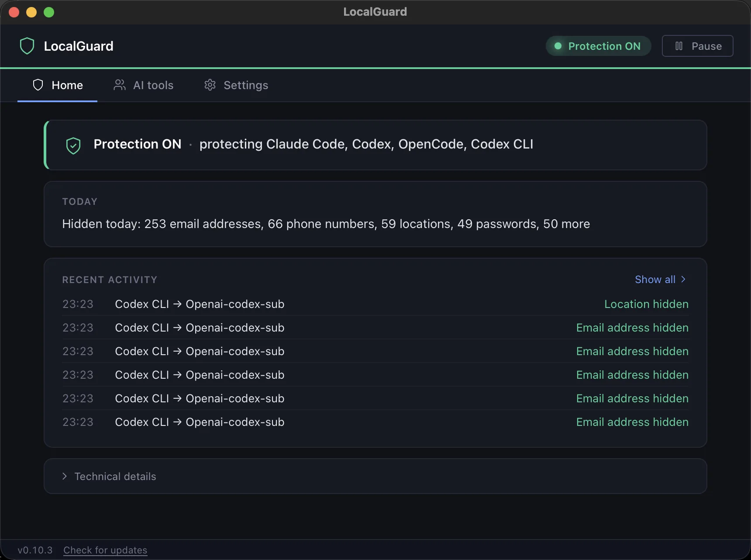Click the chevron next to Show all

pos(683,280)
